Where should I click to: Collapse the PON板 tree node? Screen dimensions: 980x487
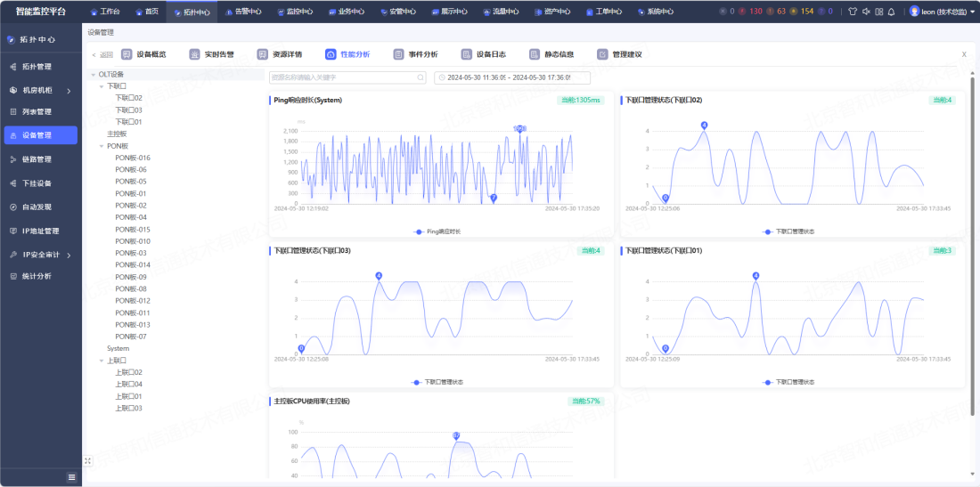pos(102,146)
